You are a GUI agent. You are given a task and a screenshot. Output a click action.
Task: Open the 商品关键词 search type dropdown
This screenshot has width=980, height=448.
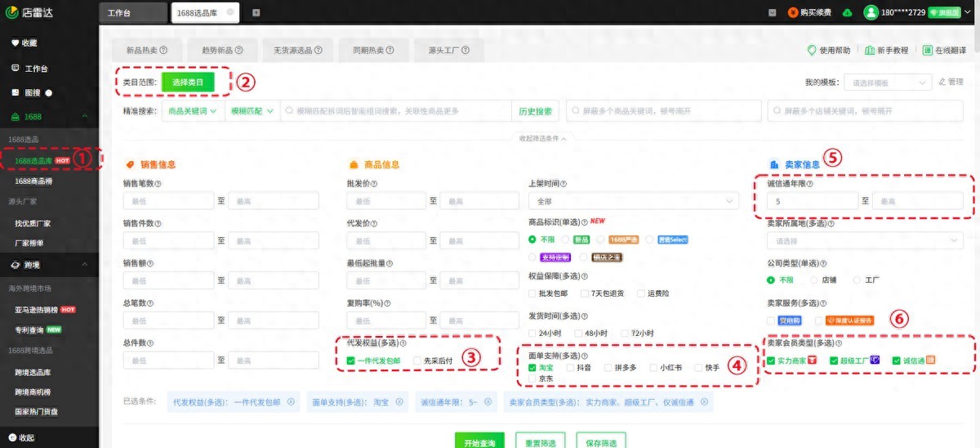pos(192,110)
